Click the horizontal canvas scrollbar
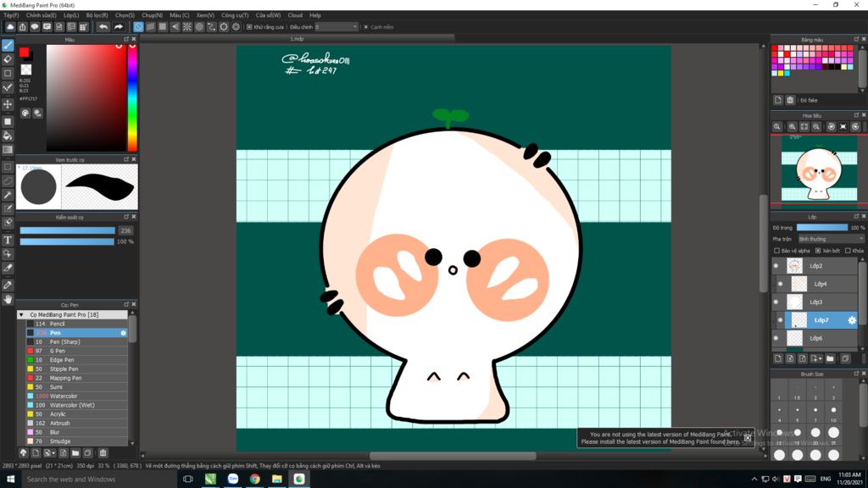This screenshot has width=868, height=488. tap(453, 456)
